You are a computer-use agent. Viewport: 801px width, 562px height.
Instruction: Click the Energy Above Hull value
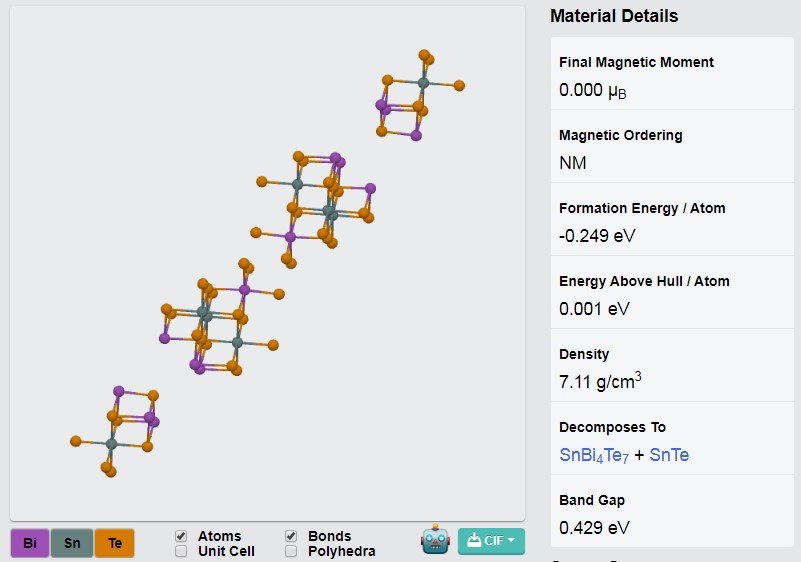tap(594, 309)
